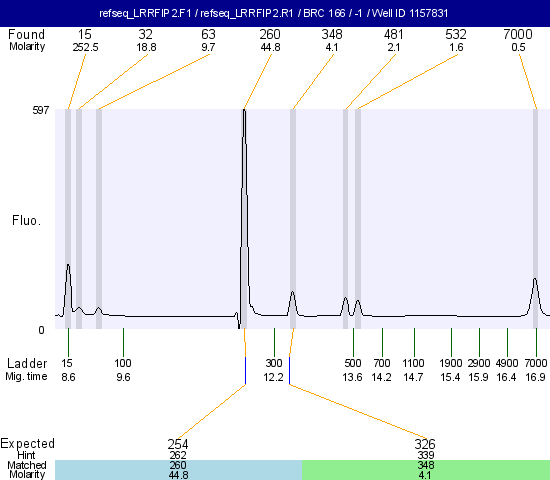Click the Found peak label 260

click(270, 34)
